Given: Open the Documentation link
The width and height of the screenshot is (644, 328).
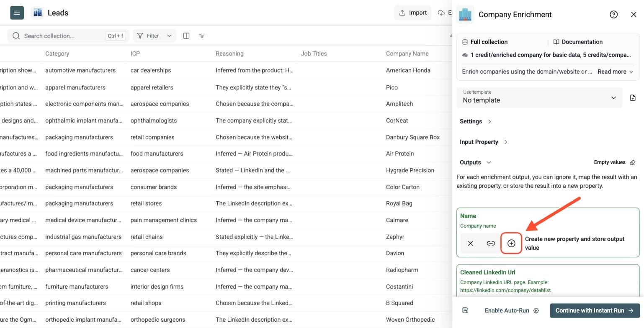Looking at the screenshot, I should [578, 42].
